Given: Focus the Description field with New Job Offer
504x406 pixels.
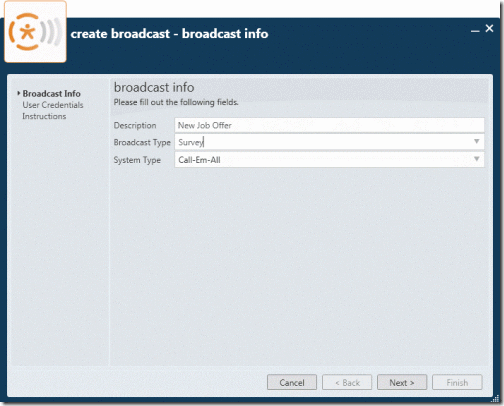Looking at the screenshot, I should tap(329, 125).
